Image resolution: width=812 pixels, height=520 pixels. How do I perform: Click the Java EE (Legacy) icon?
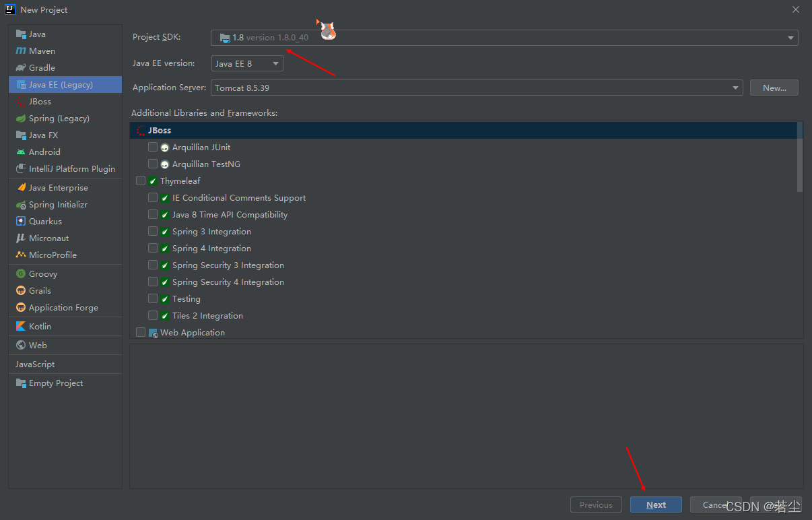[x=21, y=84]
